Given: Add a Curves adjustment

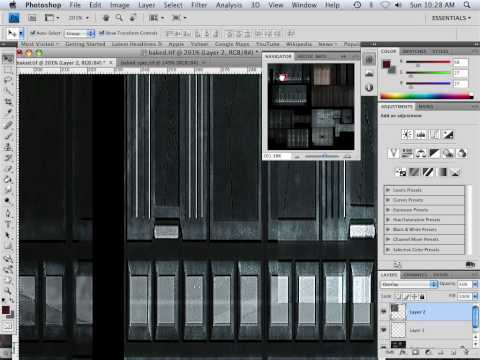Looking at the screenshot, I should (x=434, y=135).
